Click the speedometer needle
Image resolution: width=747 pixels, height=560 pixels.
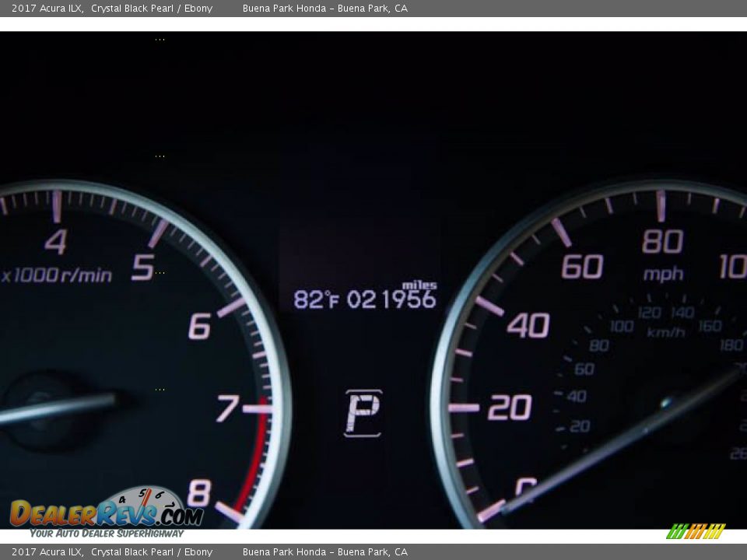pyautogui.click(x=622, y=442)
